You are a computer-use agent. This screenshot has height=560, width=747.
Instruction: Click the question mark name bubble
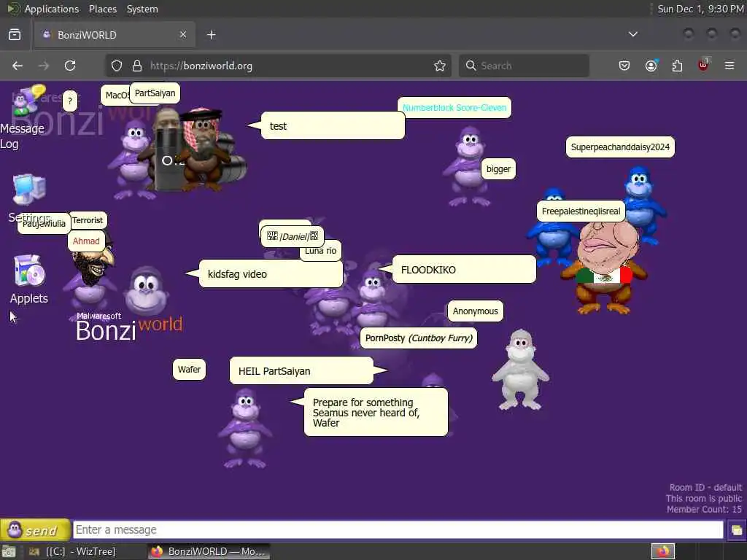[70, 101]
